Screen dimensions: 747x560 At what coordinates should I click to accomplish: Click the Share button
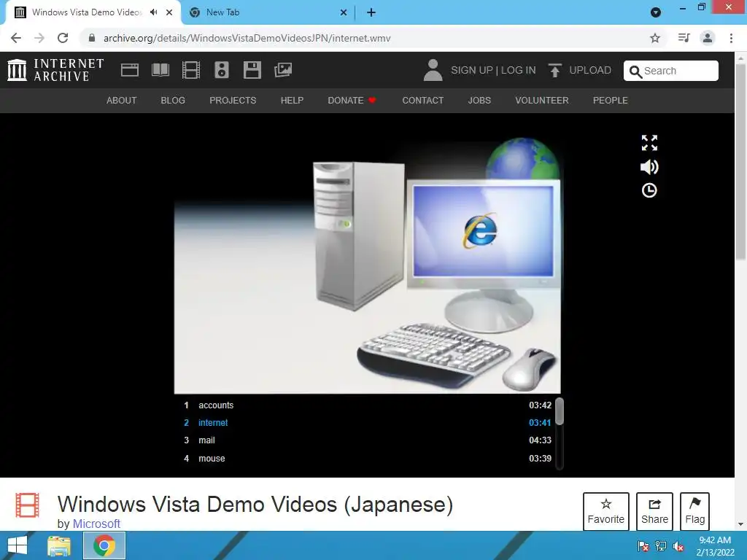654,511
